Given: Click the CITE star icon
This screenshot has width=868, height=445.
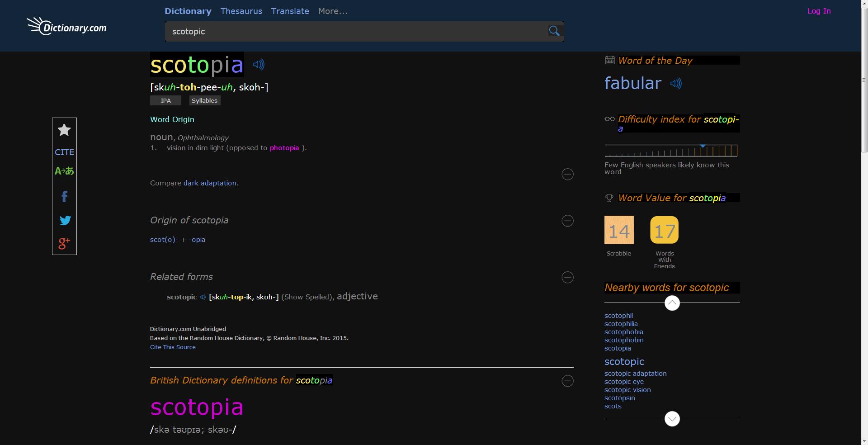Looking at the screenshot, I should coord(64,130).
